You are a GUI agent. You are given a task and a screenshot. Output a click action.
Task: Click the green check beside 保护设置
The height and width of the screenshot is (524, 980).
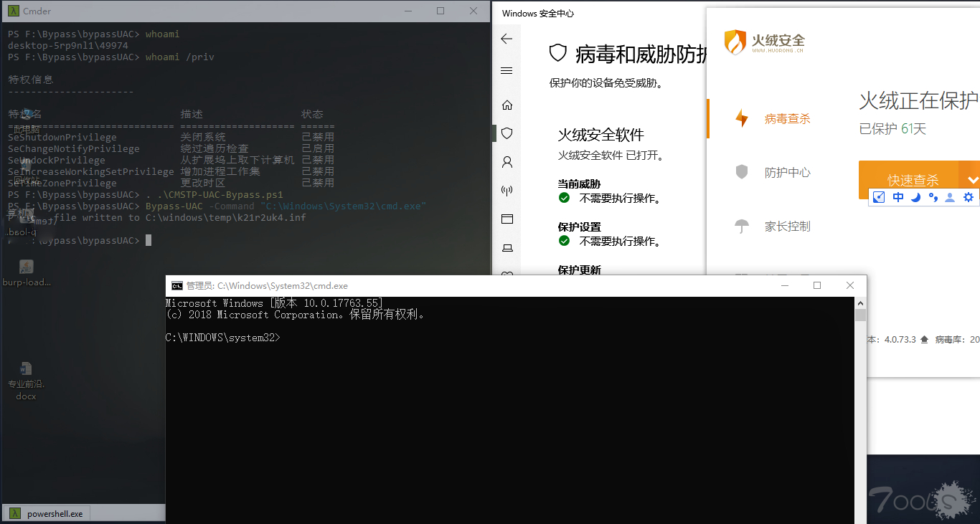pos(565,241)
